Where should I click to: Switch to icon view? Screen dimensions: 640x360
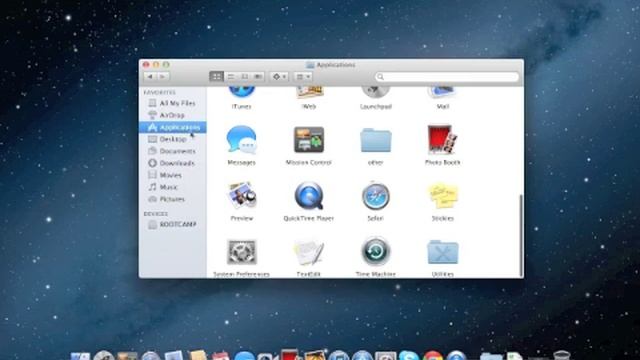[x=216, y=76]
